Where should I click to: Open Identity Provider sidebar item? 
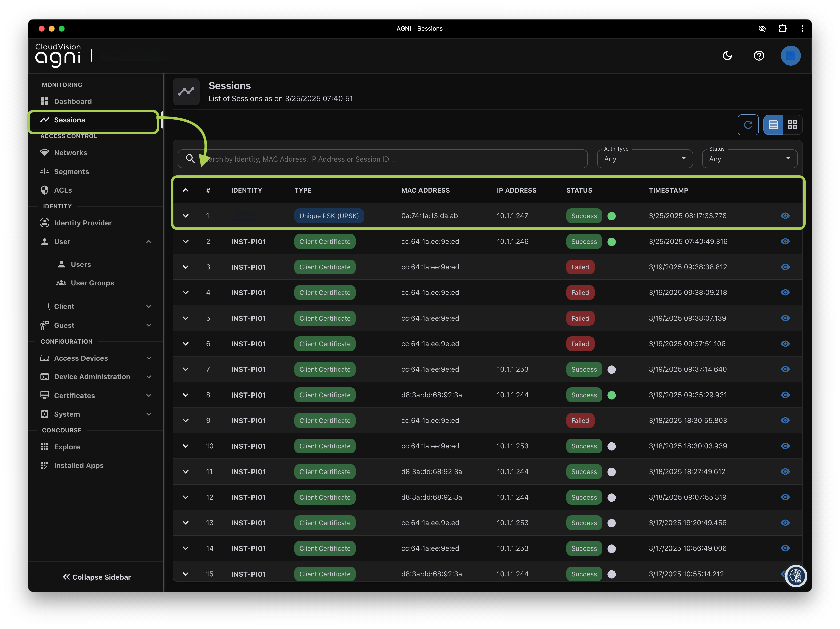[83, 223]
